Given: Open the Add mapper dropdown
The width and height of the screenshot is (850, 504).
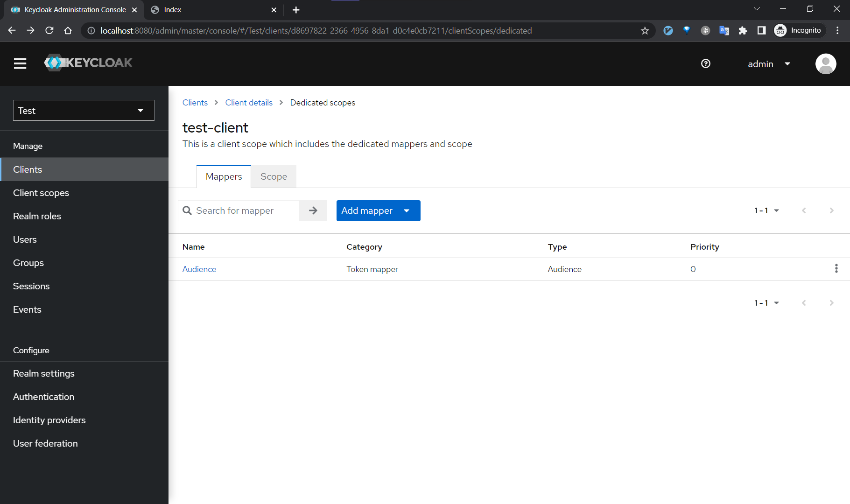Looking at the screenshot, I should pos(379,210).
